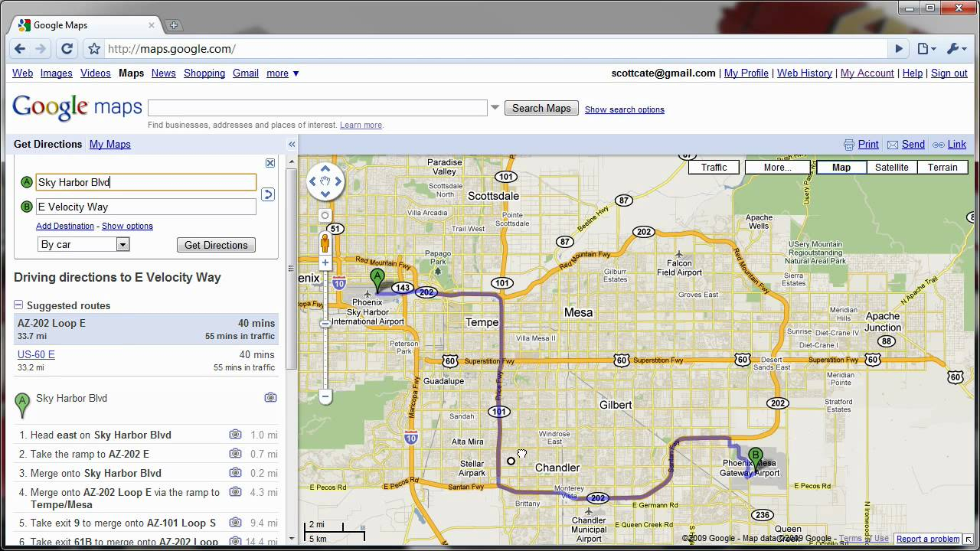
Task: Open the Chrome wrench settings menu
Action: tap(957, 49)
